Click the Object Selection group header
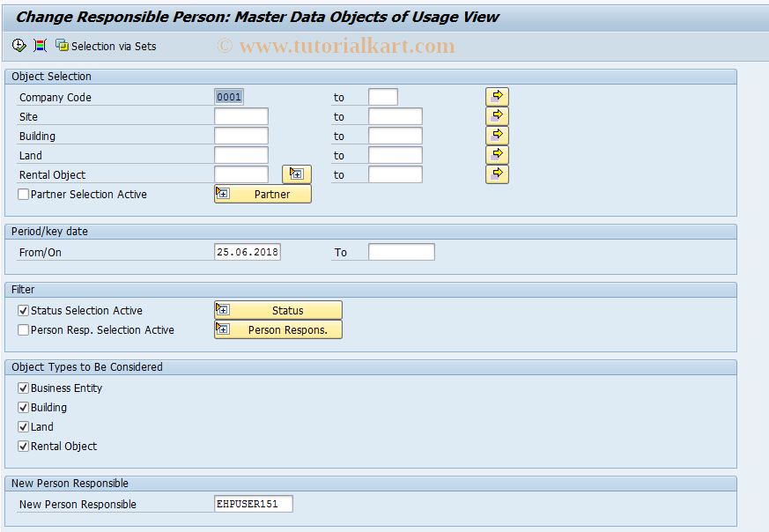The width and height of the screenshot is (769, 532). (x=371, y=77)
